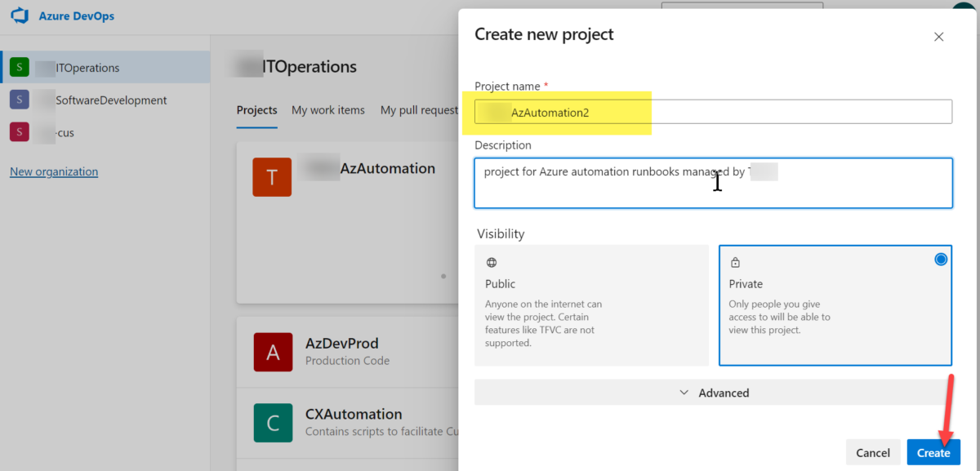Screen dimensions: 980x471
Task: Open the AzDevProd project
Action: [348, 352]
